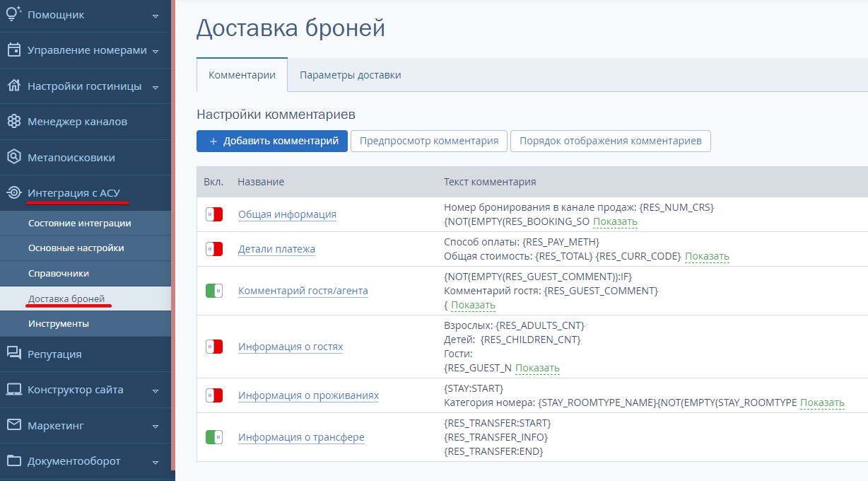Viewport: 868px width, 481px height.
Task: Show full text of Комментарий гостя/агента comment
Action: click(x=473, y=306)
